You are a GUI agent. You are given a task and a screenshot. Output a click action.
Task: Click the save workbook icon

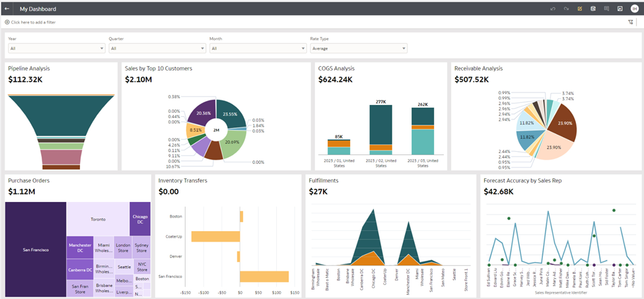[x=593, y=9]
